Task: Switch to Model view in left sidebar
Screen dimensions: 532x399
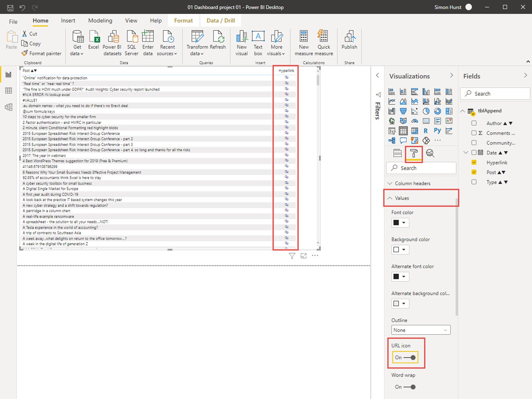Action: coord(9,107)
